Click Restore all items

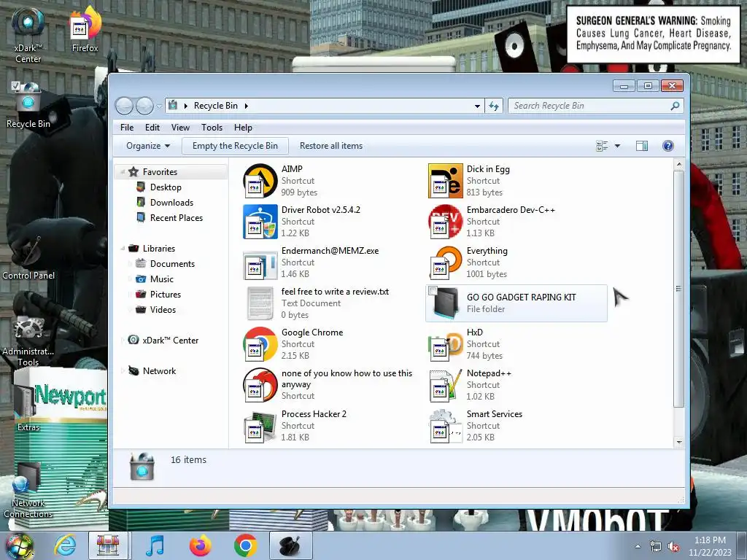coord(331,146)
